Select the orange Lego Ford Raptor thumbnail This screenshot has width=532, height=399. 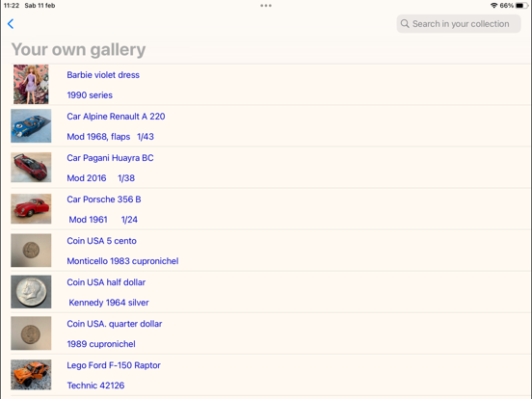pyautogui.click(x=31, y=375)
